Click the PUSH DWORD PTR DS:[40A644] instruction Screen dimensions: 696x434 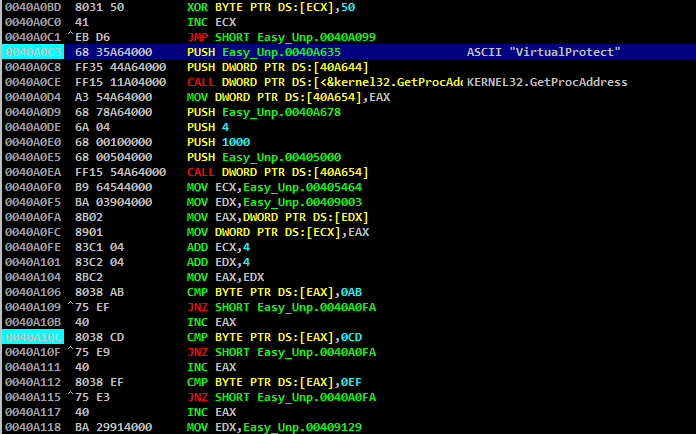pos(278,67)
